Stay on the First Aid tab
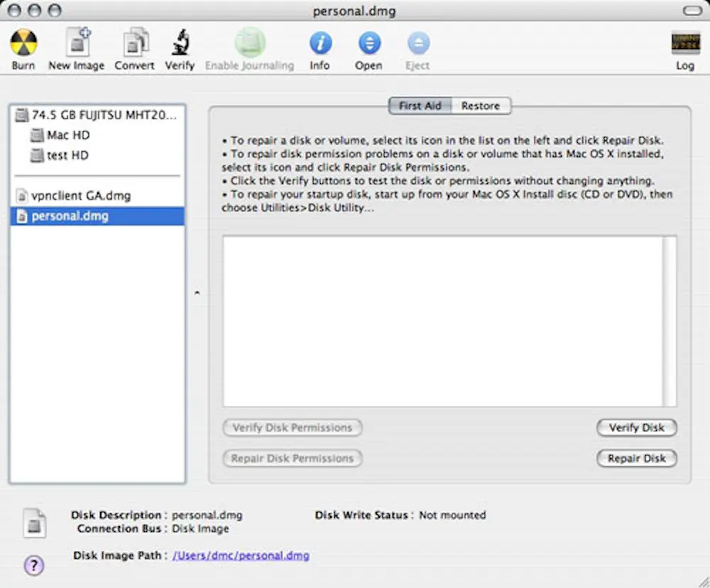This screenshot has width=710, height=588. pos(420,105)
